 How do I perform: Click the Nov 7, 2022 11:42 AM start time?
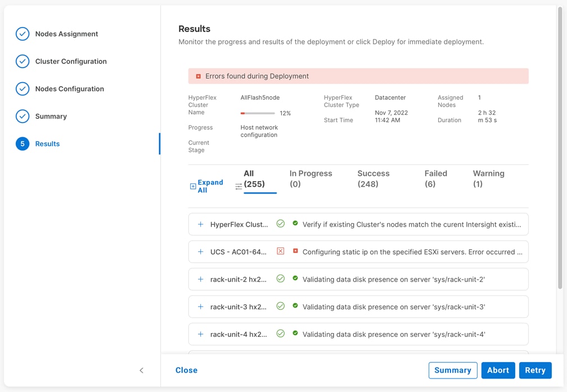[391, 116]
